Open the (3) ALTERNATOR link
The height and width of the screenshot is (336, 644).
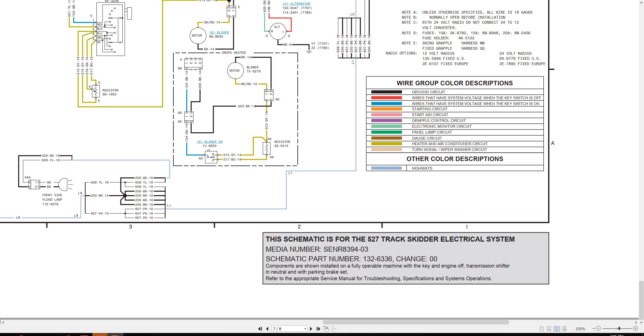(x=296, y=4)
